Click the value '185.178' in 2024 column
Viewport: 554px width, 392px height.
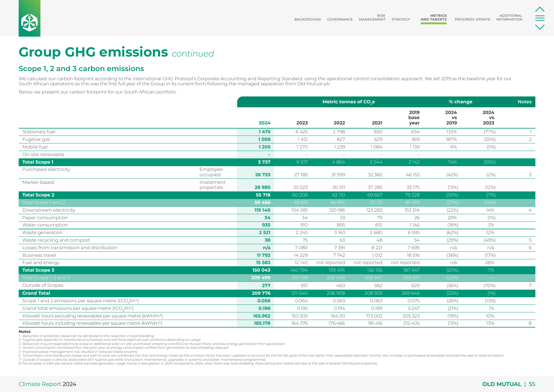(x=262, y=323)
